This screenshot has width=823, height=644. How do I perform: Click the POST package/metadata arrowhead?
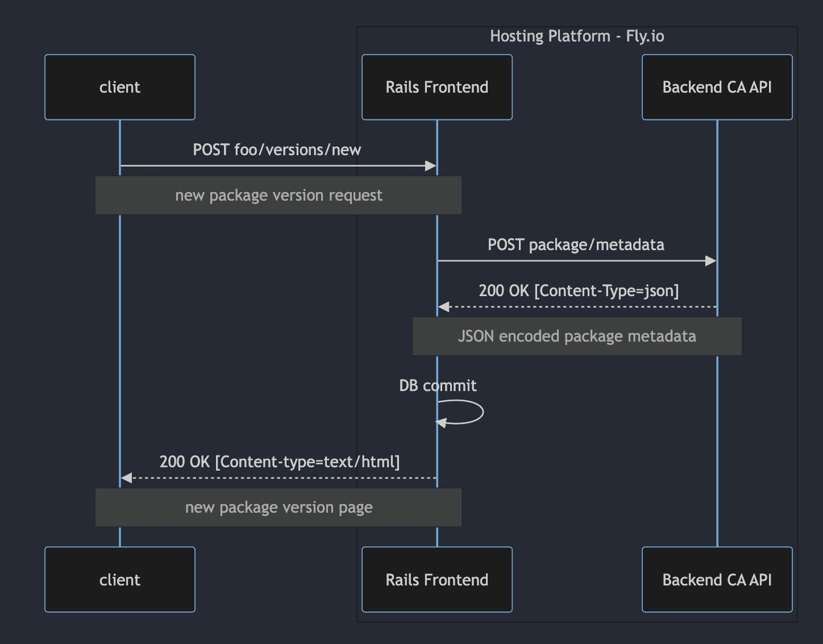(x=710, y=261)
